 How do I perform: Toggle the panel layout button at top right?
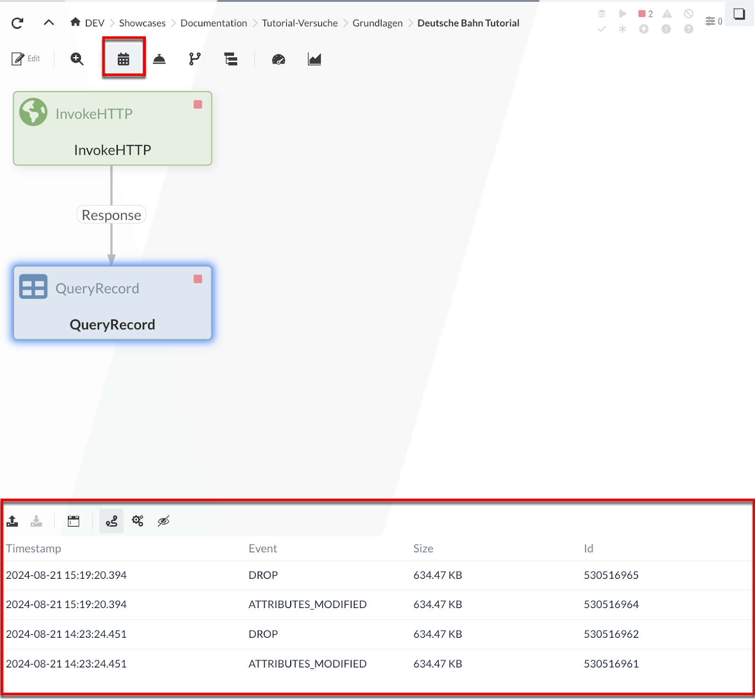(x=739, y=14)
